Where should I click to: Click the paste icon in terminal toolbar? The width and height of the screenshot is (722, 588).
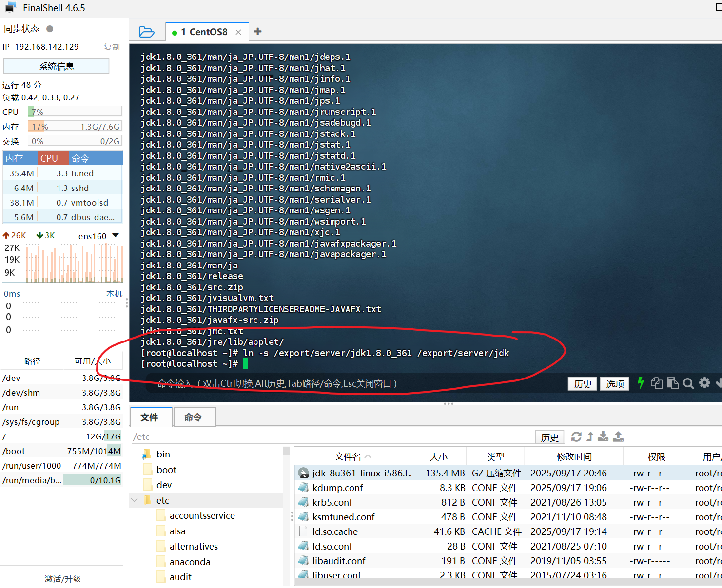point(673,383)
